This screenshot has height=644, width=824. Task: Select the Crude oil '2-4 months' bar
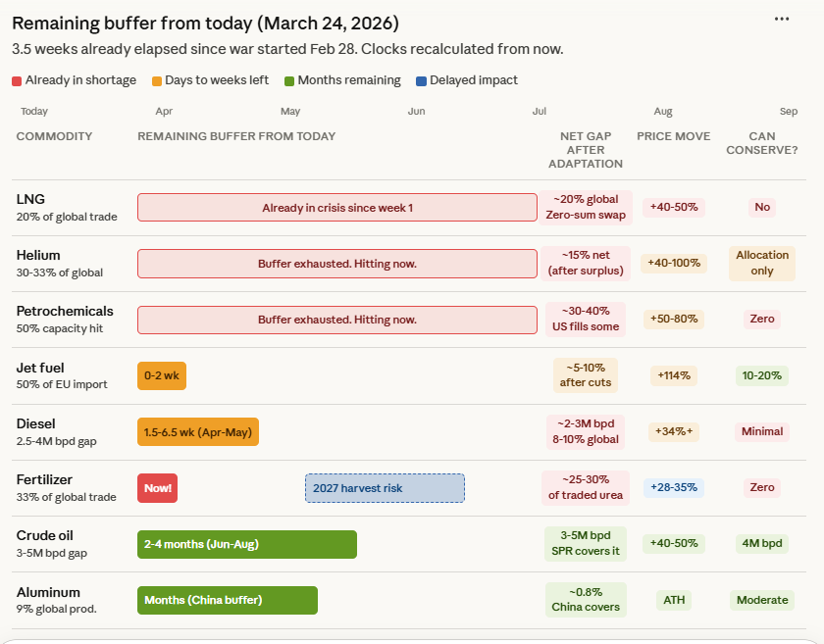click(x=247, y=544)
